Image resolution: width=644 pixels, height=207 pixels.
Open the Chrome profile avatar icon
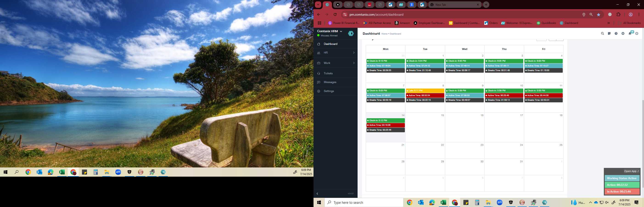click(630, 15)
